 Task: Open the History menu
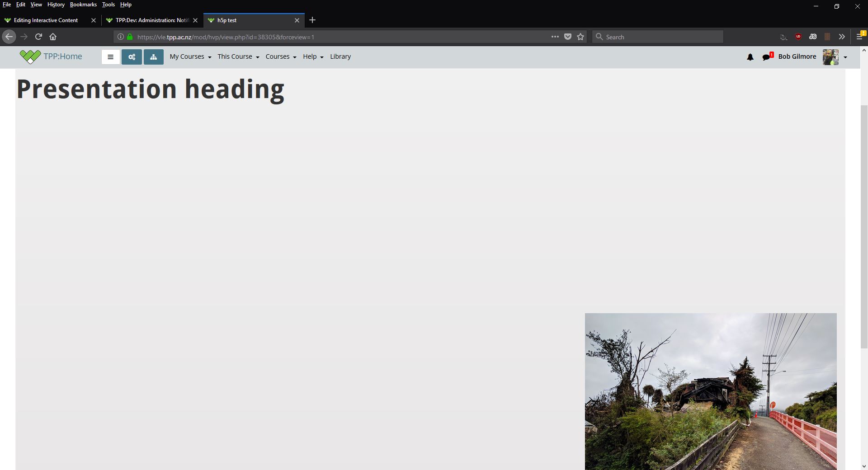(x=56, y=5)
